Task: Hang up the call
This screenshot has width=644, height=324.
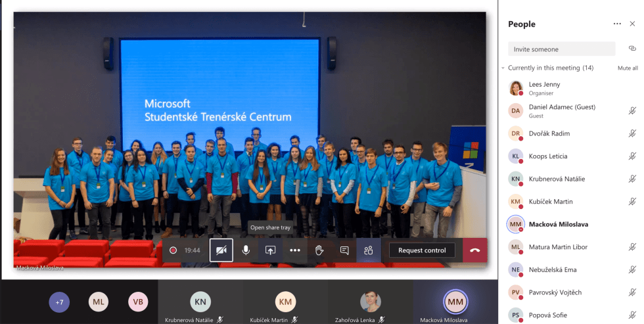Action: [474, 250]
